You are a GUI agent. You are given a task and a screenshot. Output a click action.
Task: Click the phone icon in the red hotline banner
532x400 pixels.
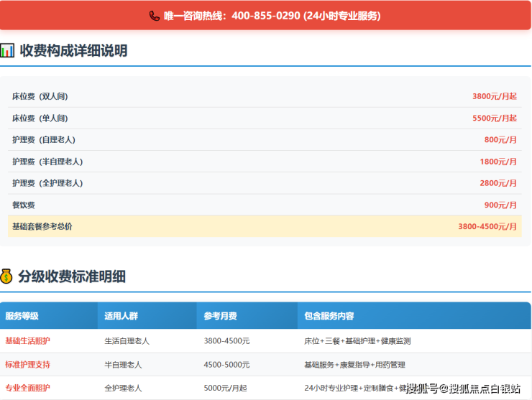click(155, 16)
